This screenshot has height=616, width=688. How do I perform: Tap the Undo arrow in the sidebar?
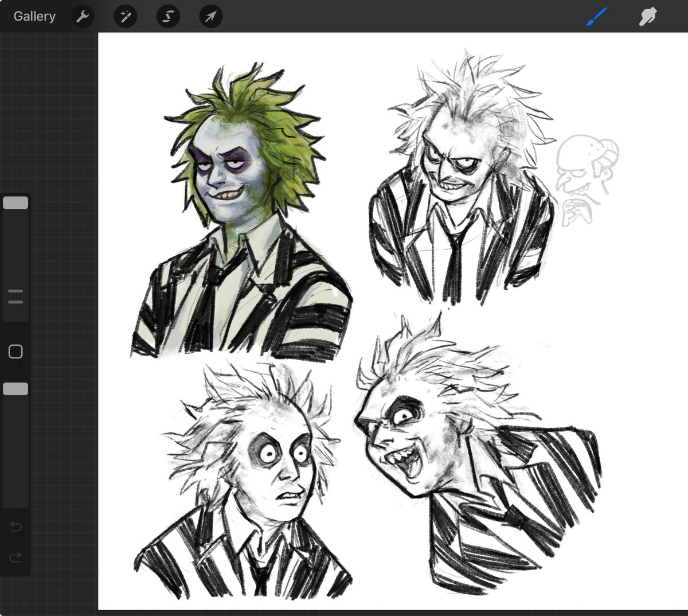tap(15, 525)
